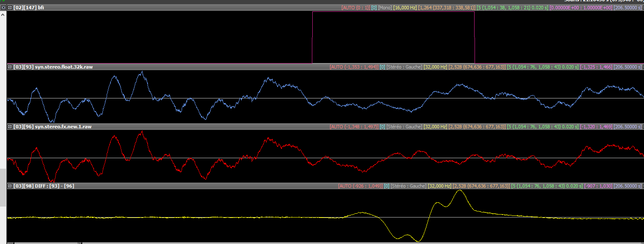Click the icon beside the bfi track title
The width and height of the screenshot is (644, 244).
click(x=10, y=8)
